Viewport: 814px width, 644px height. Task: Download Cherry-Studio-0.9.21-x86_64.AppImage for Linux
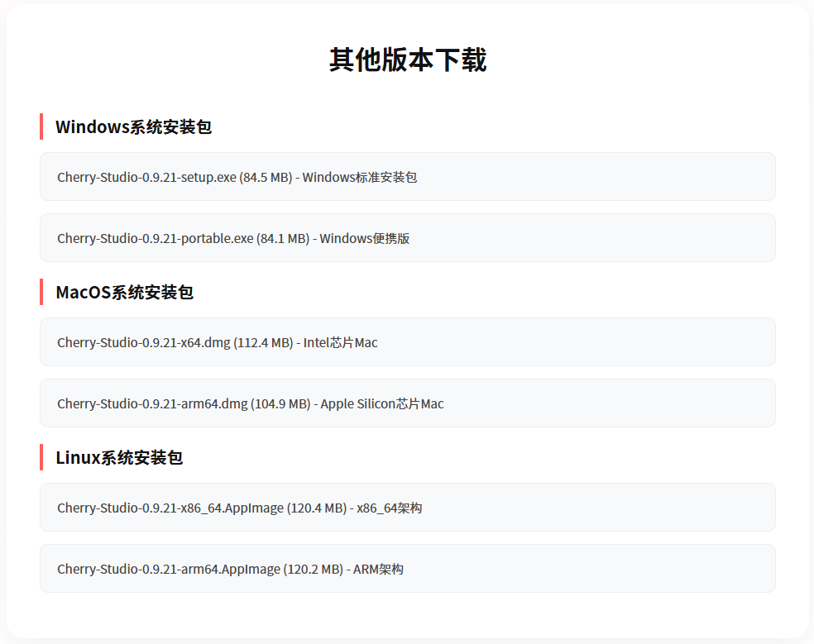(x=408, y=507)
